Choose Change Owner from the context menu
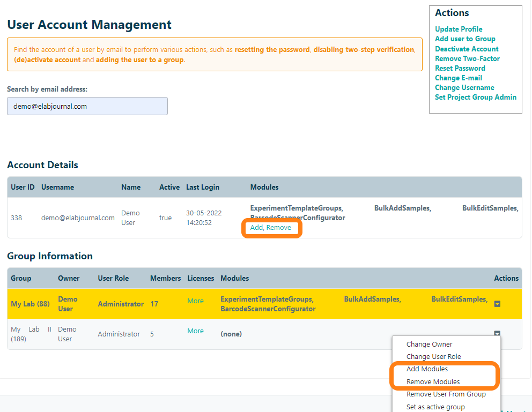 tap(429, 344)
